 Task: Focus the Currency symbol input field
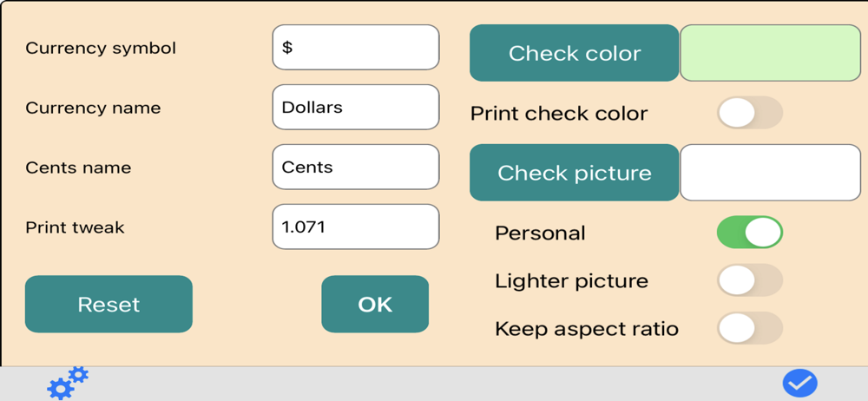356,47
